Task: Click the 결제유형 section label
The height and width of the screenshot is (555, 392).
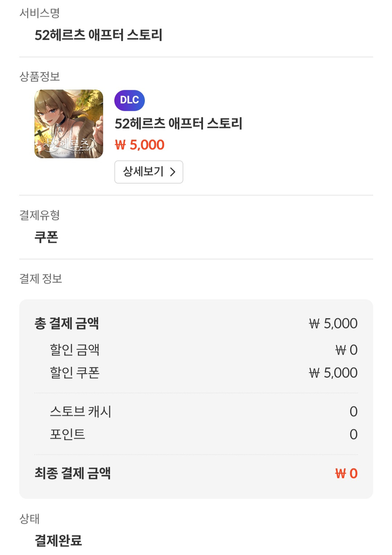Action: [x=40, y=215]
